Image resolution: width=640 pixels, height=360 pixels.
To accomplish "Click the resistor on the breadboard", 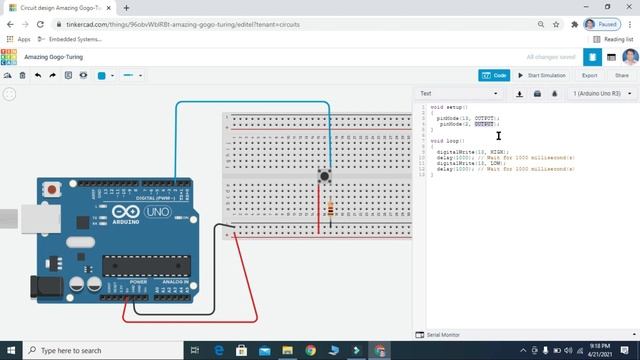I will point(330,209).
